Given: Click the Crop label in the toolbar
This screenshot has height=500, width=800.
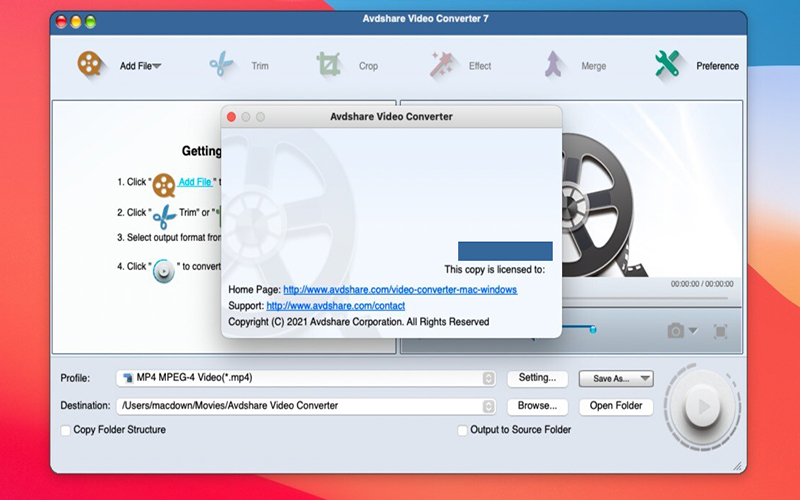Looking at the screenshot, I should [368, 66].
